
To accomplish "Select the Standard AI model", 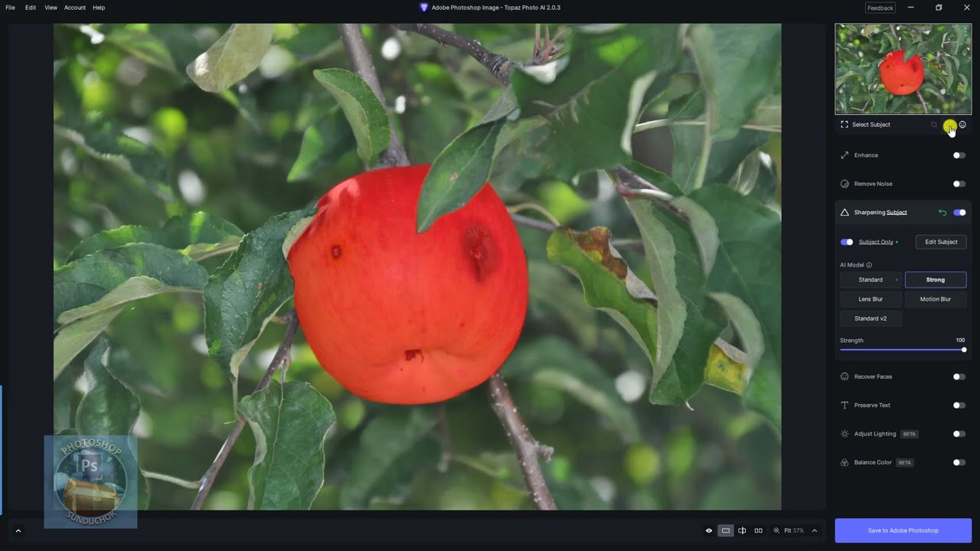I will pos(871,280).
